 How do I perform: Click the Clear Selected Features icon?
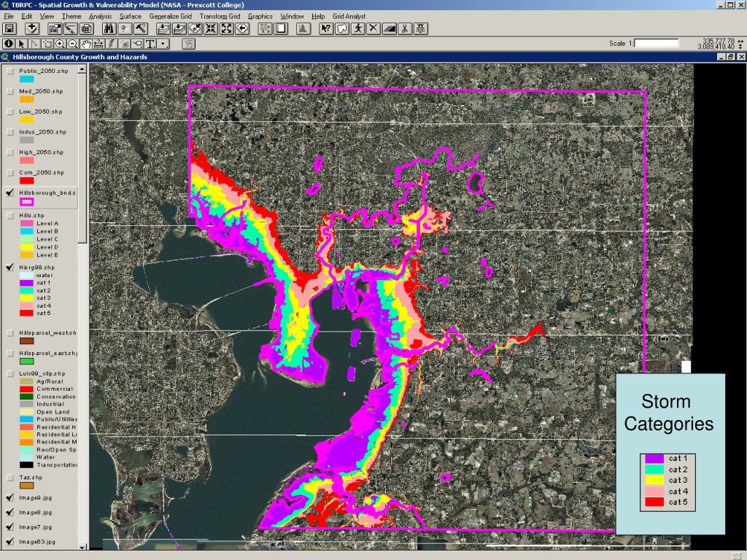281,29
